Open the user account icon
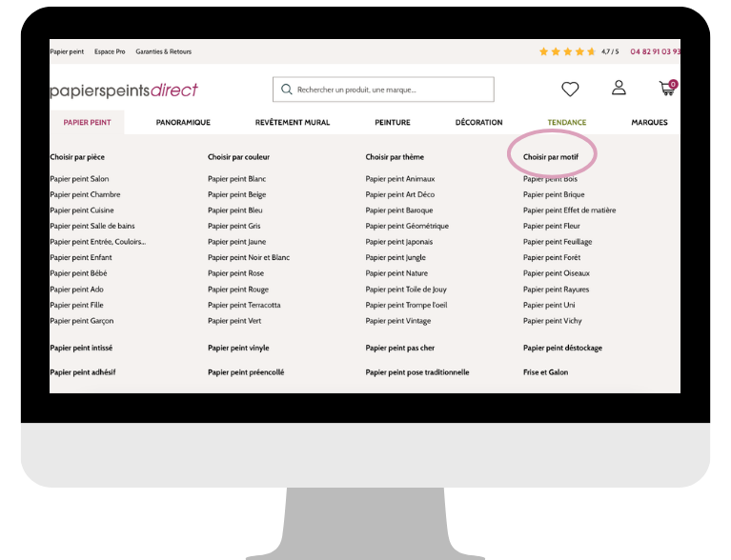The height and width of the screenshot is (560, 731). pos(619,89)
